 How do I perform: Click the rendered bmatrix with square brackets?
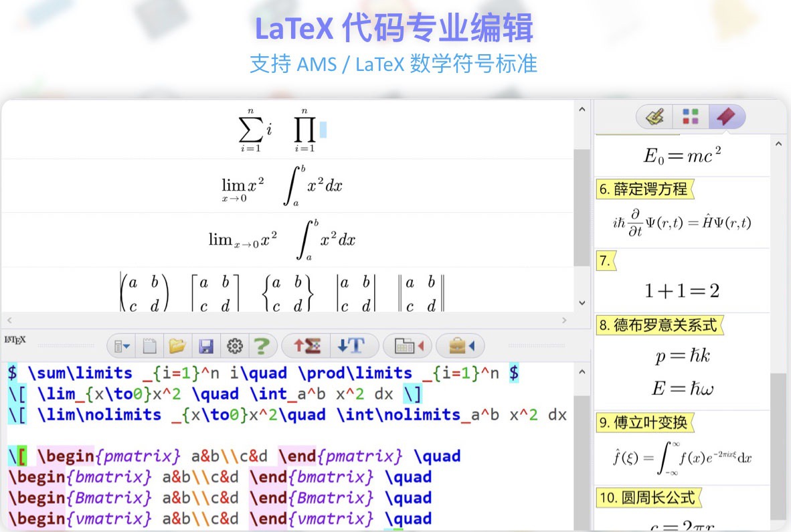[215, 292]
